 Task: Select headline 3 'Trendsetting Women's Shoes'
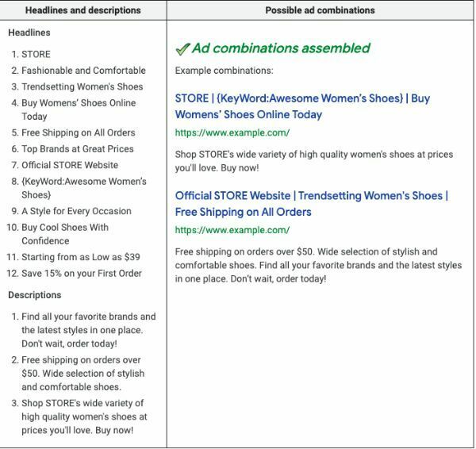coord(83,86)
